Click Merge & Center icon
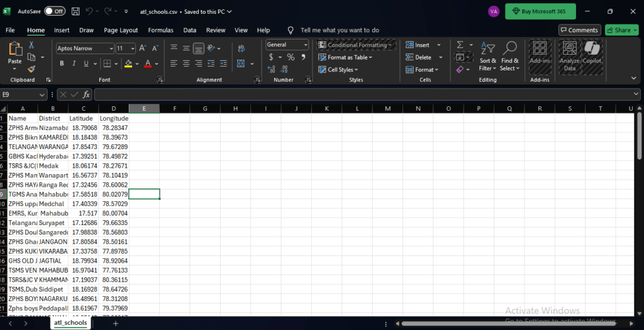Screen dimensions: 644x330 click(241, 63)
